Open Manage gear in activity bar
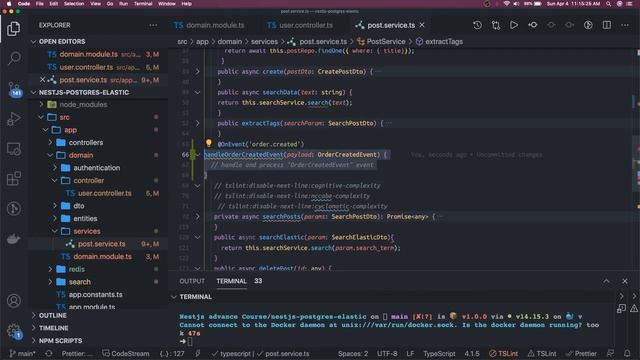This screenshot has width=640, height=360. point(13,331)
